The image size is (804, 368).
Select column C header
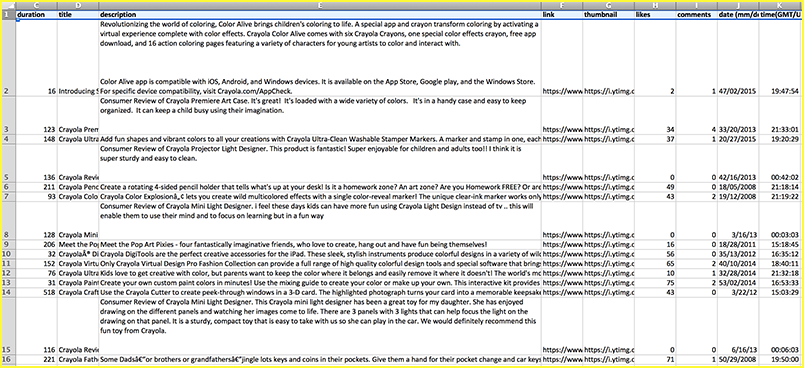click(x=36, y=6)
